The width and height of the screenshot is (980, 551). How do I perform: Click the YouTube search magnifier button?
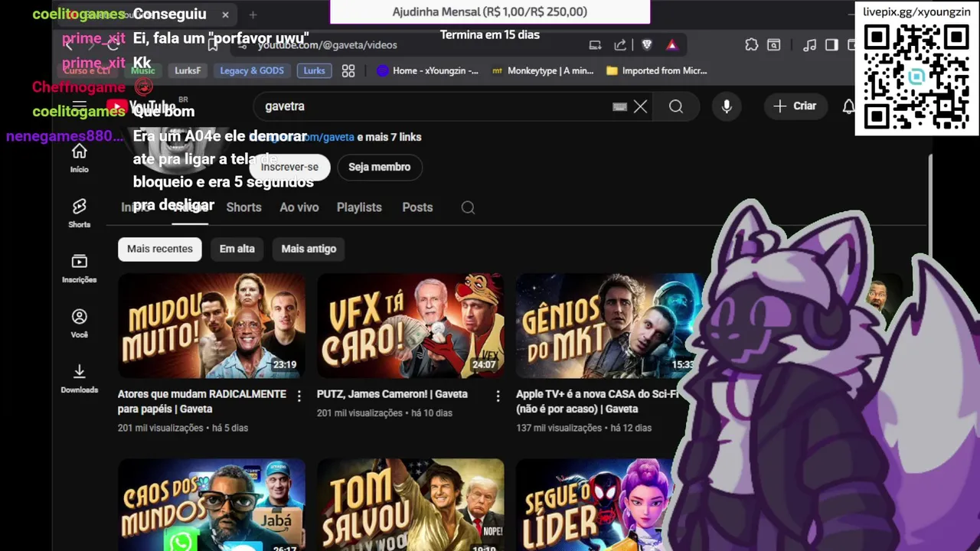click(676, 106)
